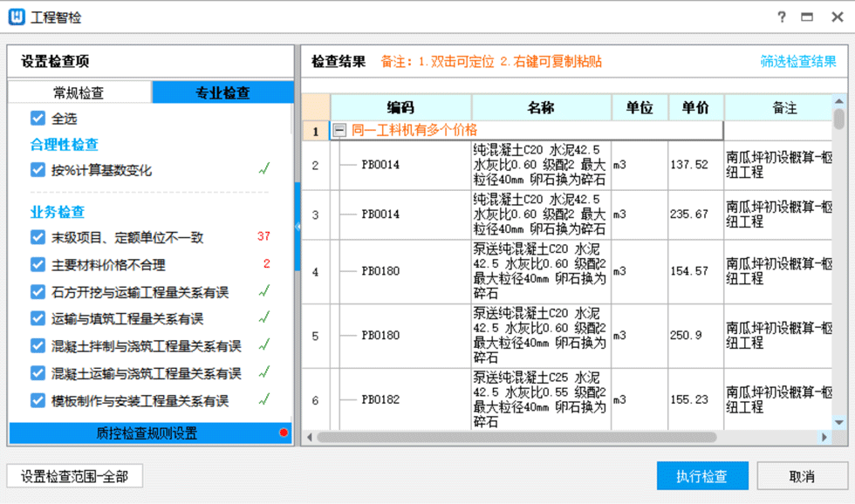Click the red dot on 质控检查规则设置
Image resolution: width=855 pixels, height=504 pixels.
(x=283, y=433)
